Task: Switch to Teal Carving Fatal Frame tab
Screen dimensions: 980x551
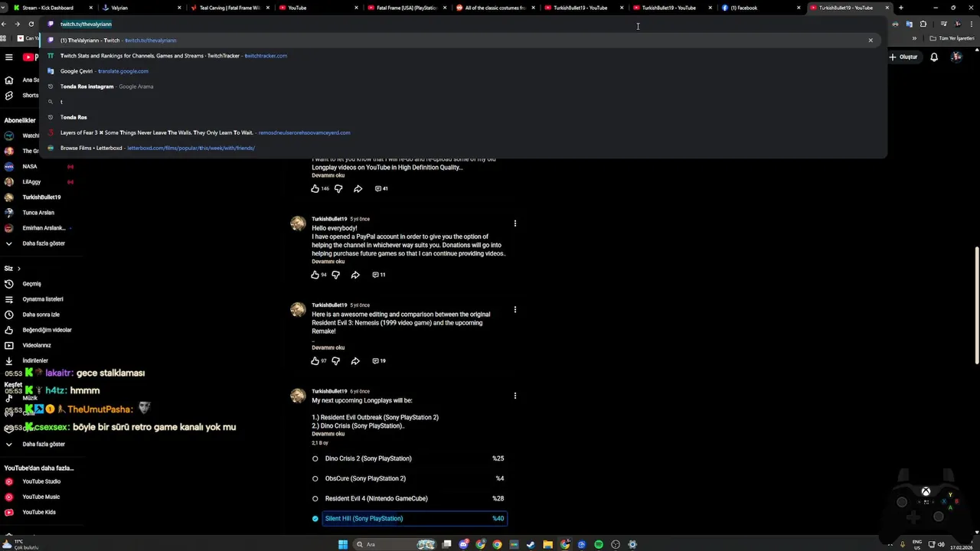Action: (x=229, y=8)
